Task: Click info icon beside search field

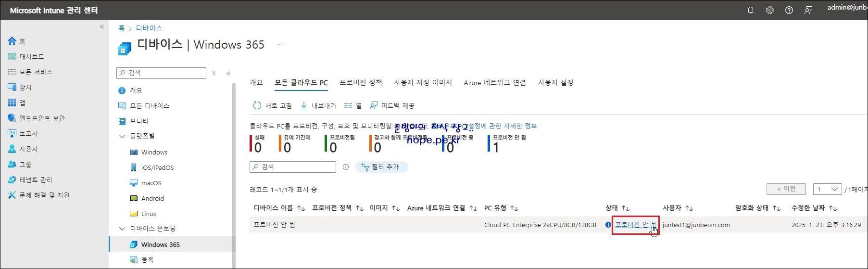Action: coord(346,167)
